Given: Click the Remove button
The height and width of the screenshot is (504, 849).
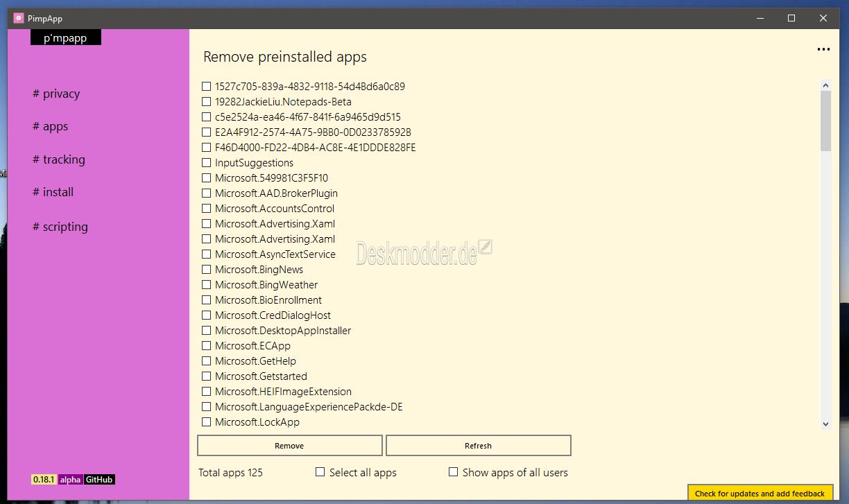Looking at the screenshot, I should coord(290,446).
